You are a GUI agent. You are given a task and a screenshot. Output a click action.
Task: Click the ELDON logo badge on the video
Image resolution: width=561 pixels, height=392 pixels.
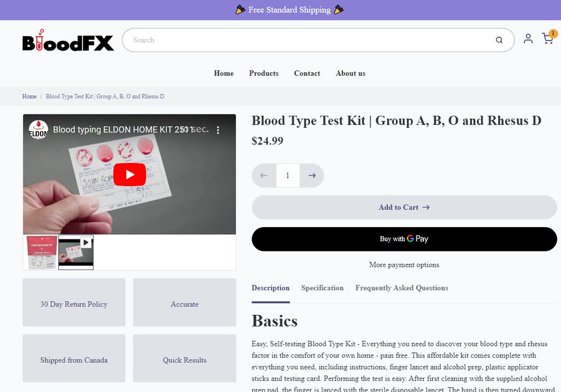click(x=39, y=129)
